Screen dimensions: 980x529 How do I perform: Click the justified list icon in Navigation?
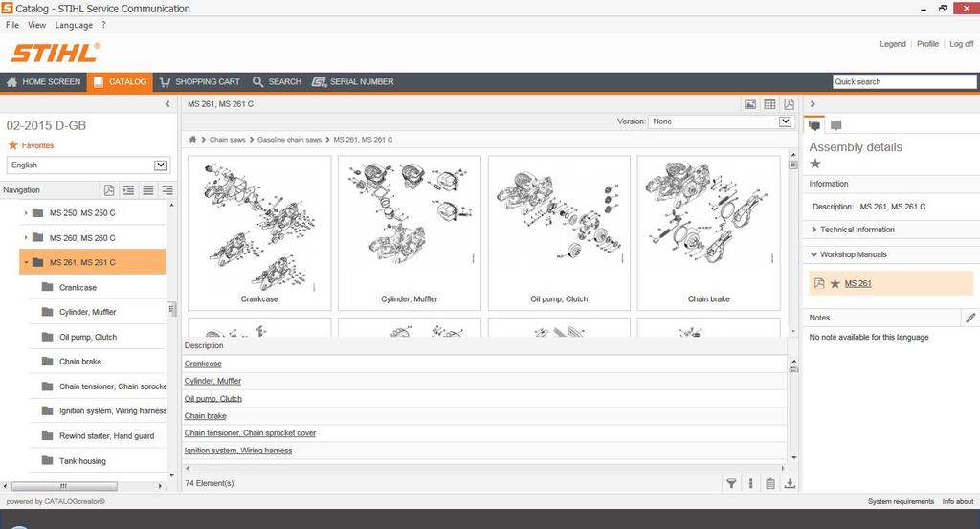click(x=147, y=189)
